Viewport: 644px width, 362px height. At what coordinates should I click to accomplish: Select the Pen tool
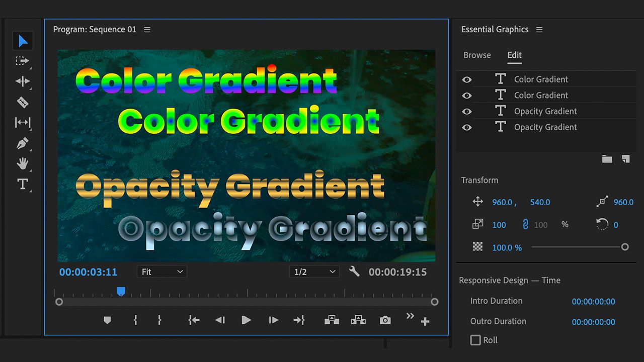click(x=23, y=144)
